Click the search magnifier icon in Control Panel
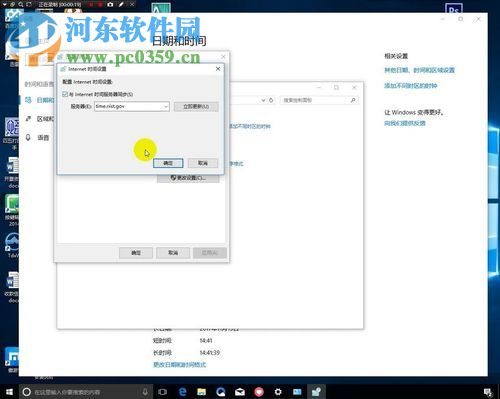This screenshot has height=399, width=500. coord(353,100)
